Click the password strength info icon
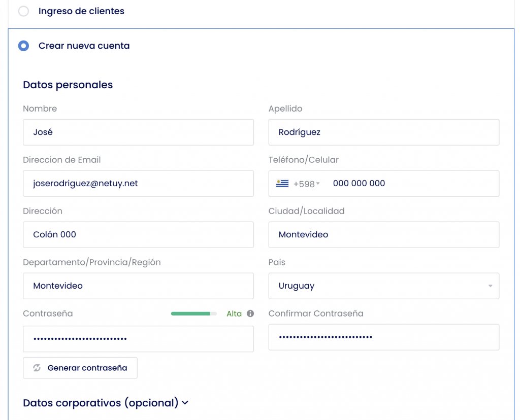Viewport: 520px width, 420px height. [x=250, y=313]
